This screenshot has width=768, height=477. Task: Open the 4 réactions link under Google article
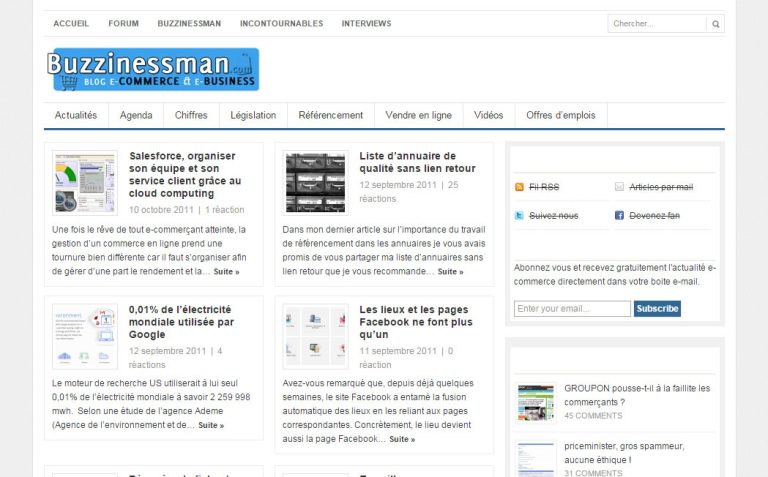point(175,358)
